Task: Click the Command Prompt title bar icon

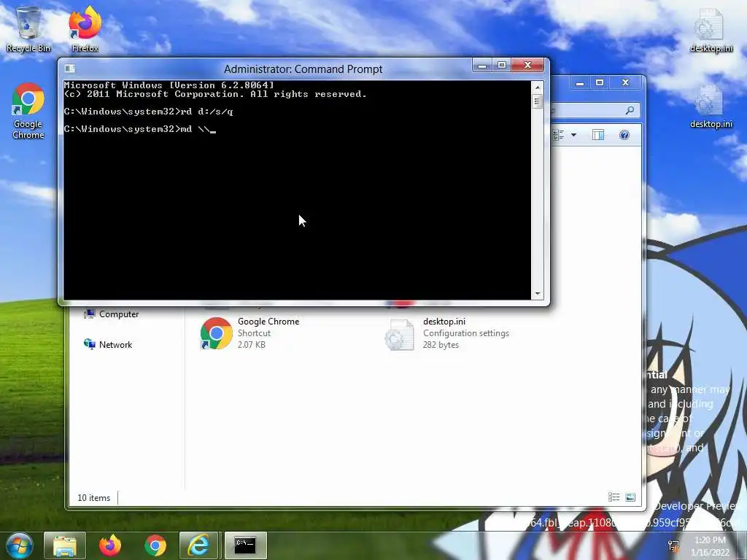Action: click(69, 69)
